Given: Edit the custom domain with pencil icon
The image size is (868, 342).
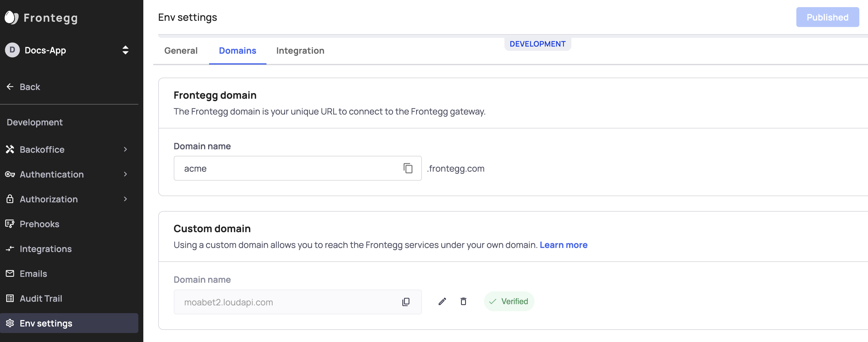Looking at the screenshot, I should pyautogui.click(x=442, y=302).
